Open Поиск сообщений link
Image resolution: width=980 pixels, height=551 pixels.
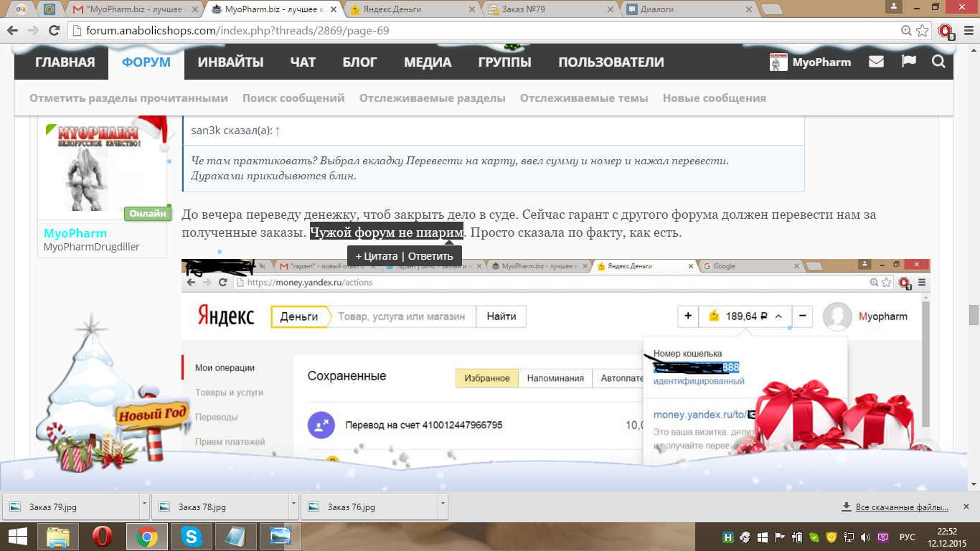[x=293, y=98]
